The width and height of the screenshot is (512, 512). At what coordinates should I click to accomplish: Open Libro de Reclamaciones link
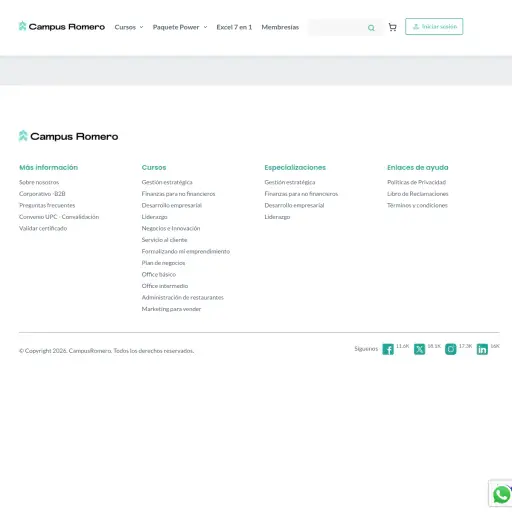tap(418, 194)
